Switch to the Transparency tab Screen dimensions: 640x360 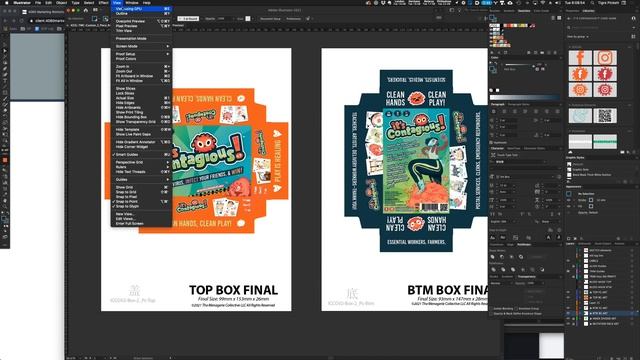point(527,276)
